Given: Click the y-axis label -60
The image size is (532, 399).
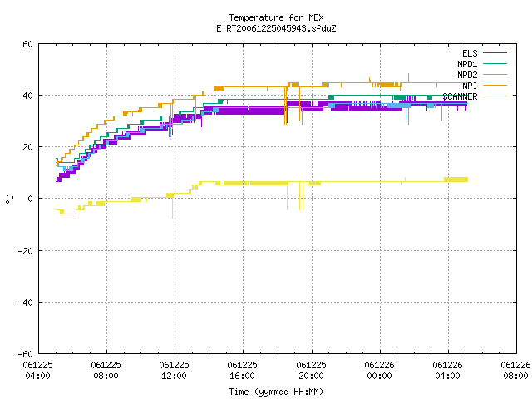Looking at the screenshot, I should [x=26, y=354].
